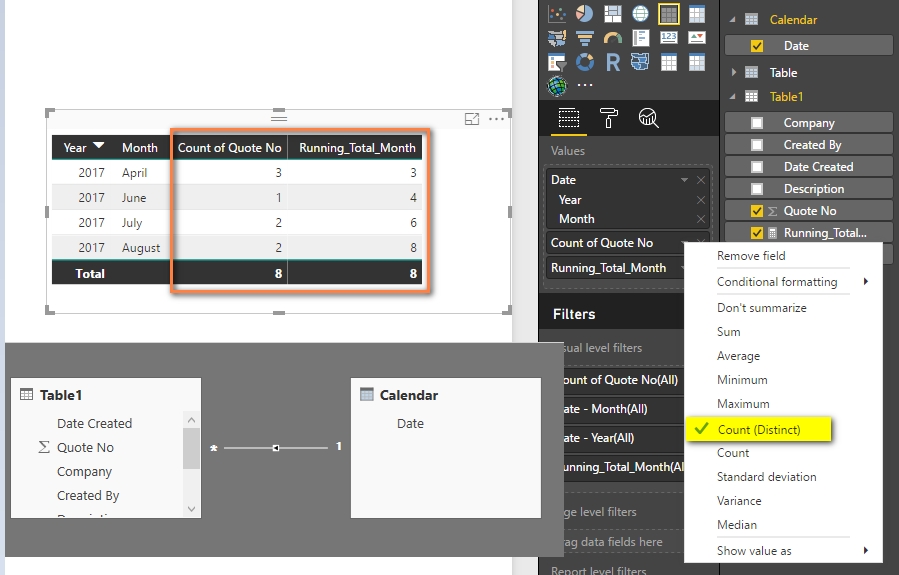
Task: Select the card visual icon showing 123
Action: [x=669, y=38]
